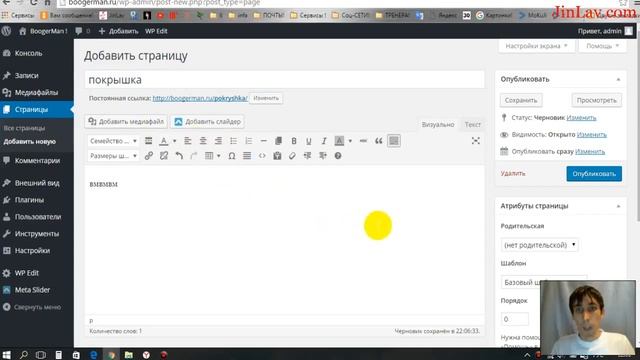Viewport: 640px width, 360px height.
Task: Apply blockquote formatting
Action: click(x=378, y=141)
